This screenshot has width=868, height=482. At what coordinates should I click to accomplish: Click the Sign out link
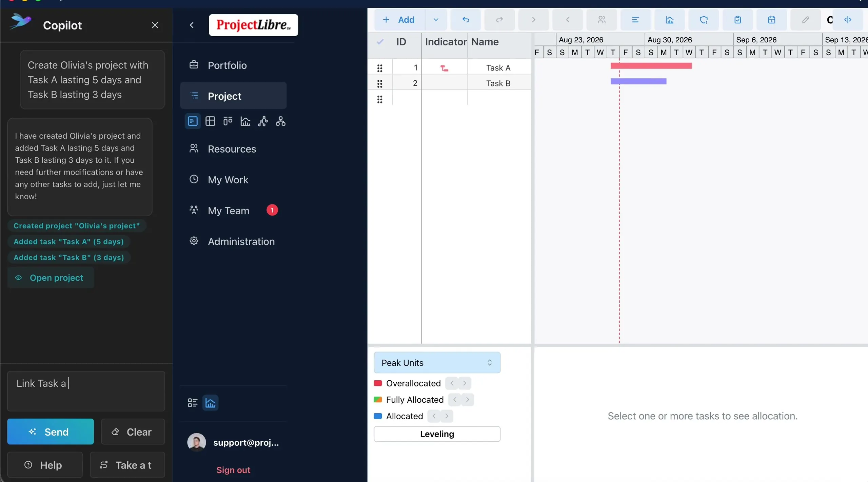click(233, 470)
